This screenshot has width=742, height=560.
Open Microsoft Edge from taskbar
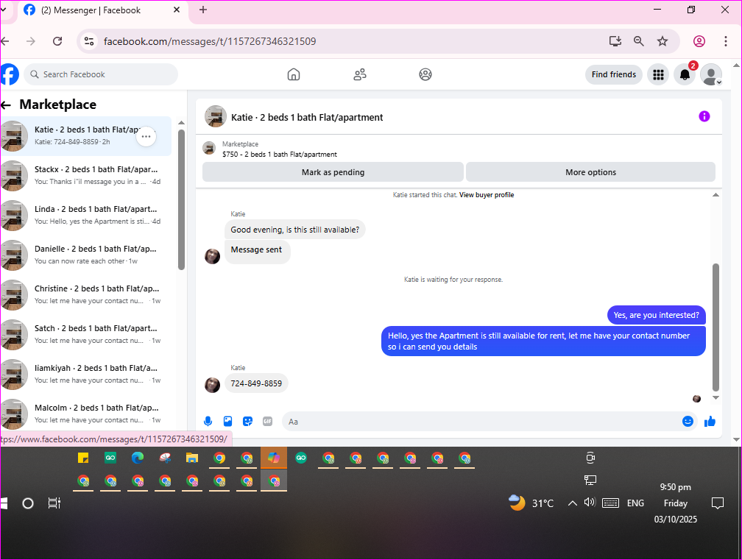(138, 458)
